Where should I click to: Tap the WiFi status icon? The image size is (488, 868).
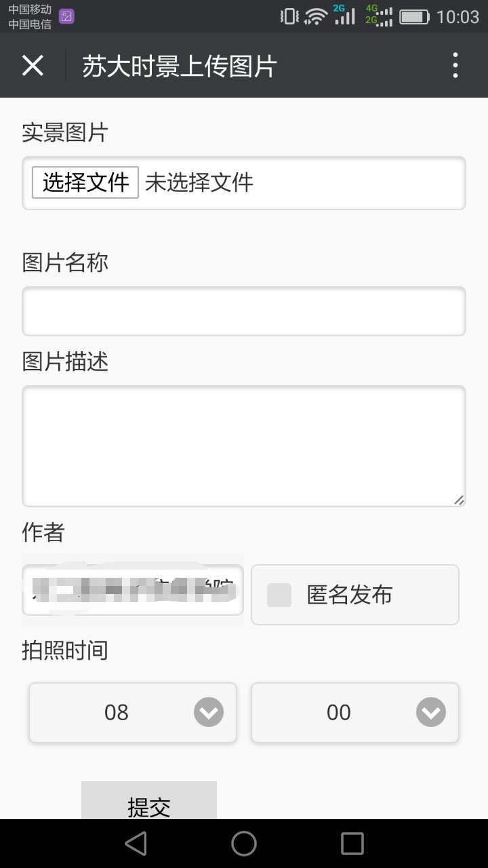coord(315,16)
